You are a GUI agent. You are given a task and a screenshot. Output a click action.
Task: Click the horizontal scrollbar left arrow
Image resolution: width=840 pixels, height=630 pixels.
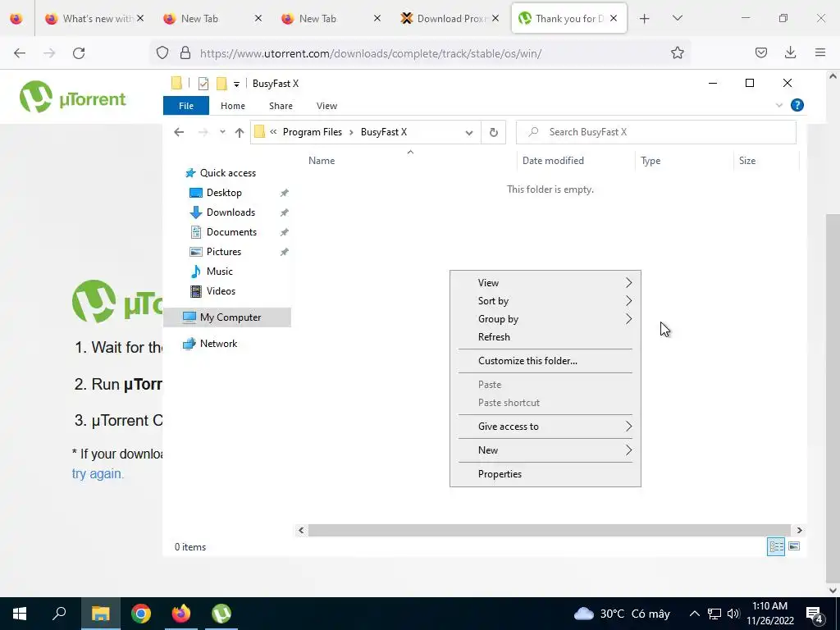[x=301, y=531]
